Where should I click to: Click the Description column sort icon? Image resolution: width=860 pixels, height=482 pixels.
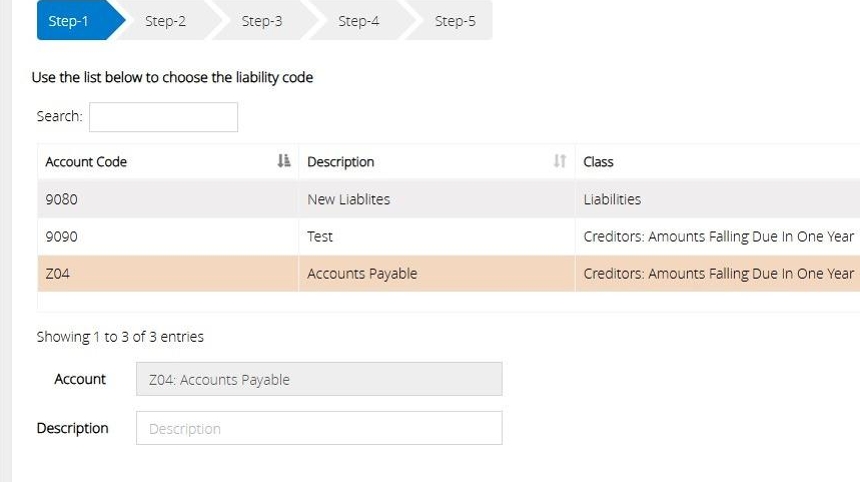click(x=560, y=161)
